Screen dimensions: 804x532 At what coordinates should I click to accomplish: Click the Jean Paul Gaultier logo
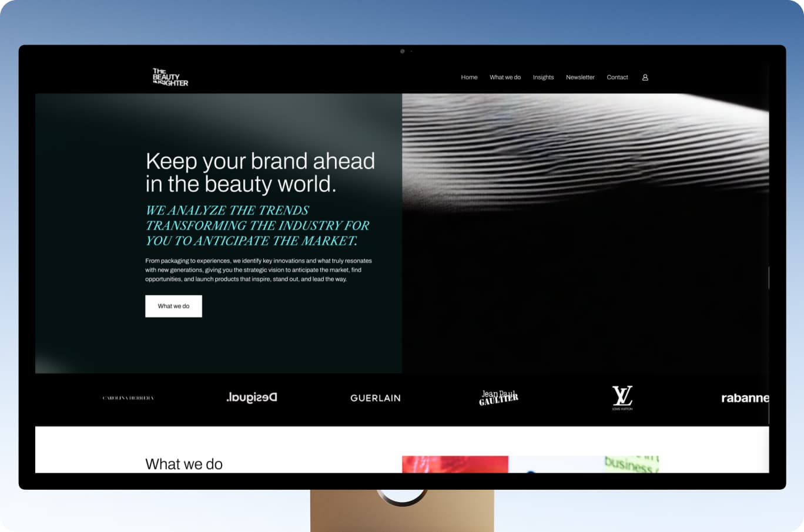(x=498, y=398)
